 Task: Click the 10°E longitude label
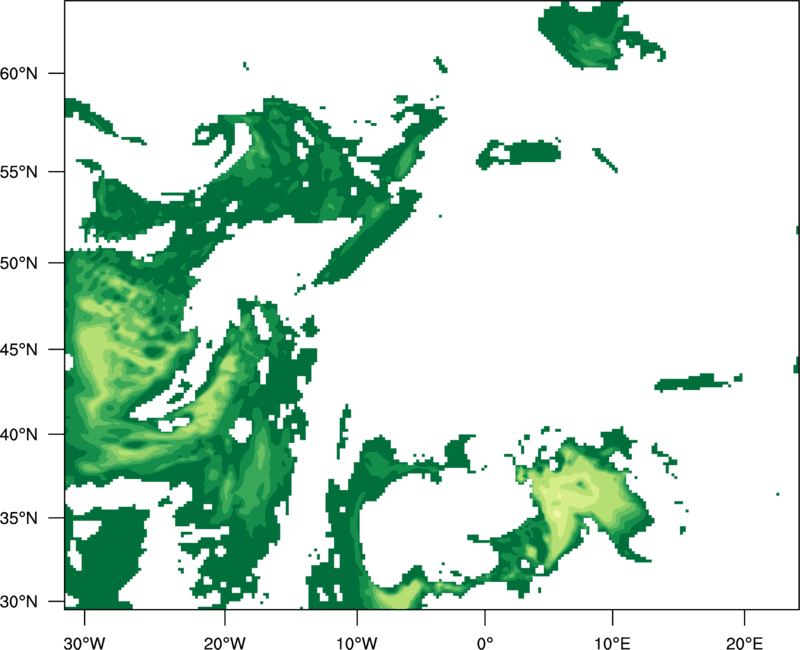pyautogui.click(x=612, y=643)
